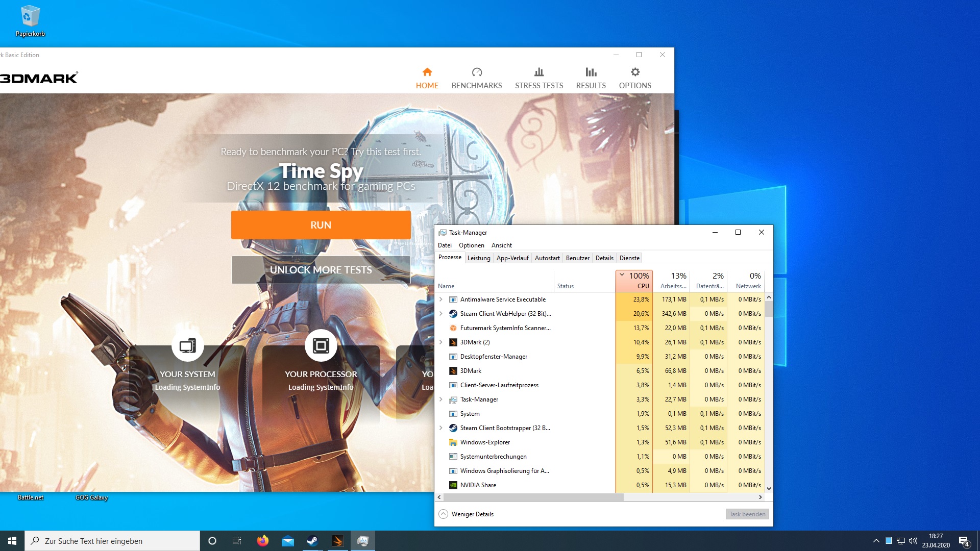Sort processes by the Name column
Viewport: 980px width, 551px height.
pyautogui.click(x=494, y=281)
